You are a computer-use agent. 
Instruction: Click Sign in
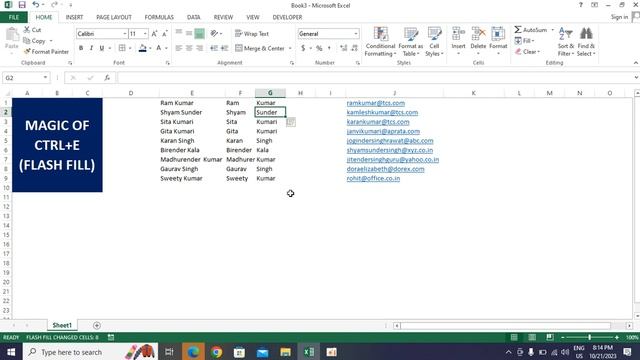619,17
